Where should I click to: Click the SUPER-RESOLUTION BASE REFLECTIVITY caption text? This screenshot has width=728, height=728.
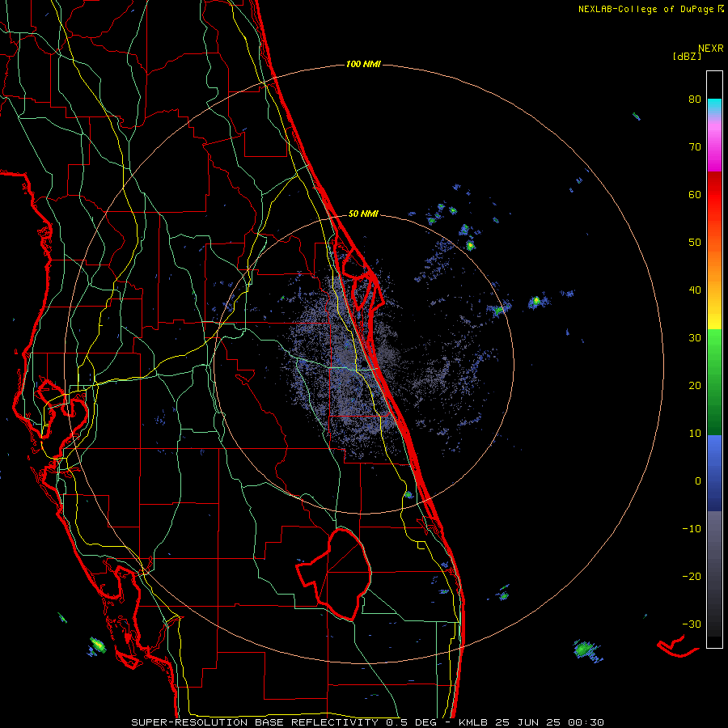(255, 722)
